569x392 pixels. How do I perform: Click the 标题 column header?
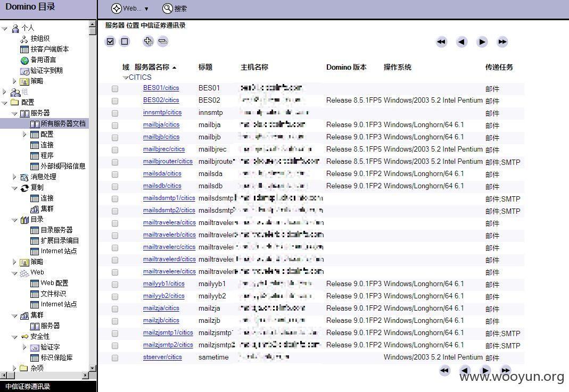click(205, 67)
